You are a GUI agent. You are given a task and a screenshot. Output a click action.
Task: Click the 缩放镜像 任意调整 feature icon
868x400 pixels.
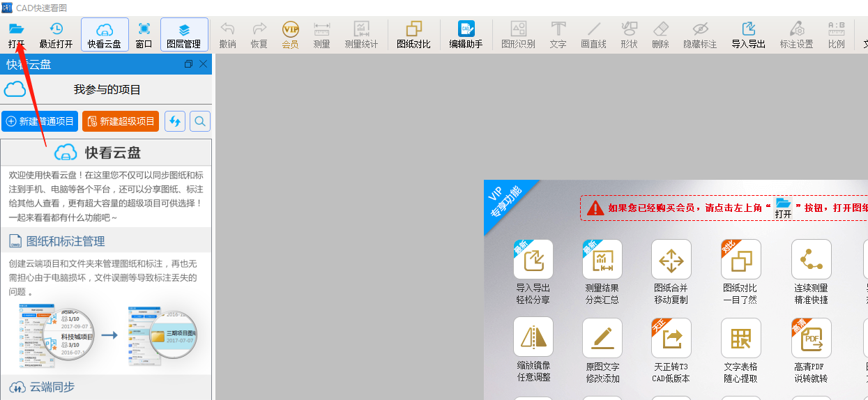(x=533, y=337)
